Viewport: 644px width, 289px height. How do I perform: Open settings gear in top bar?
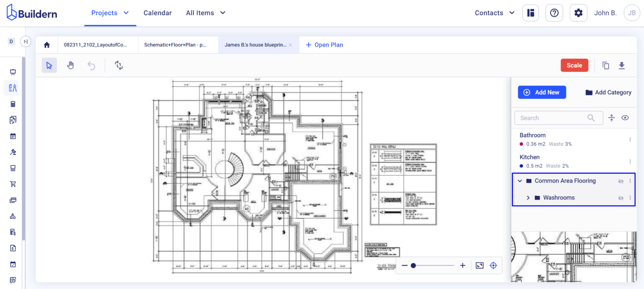tap(578, 13)
